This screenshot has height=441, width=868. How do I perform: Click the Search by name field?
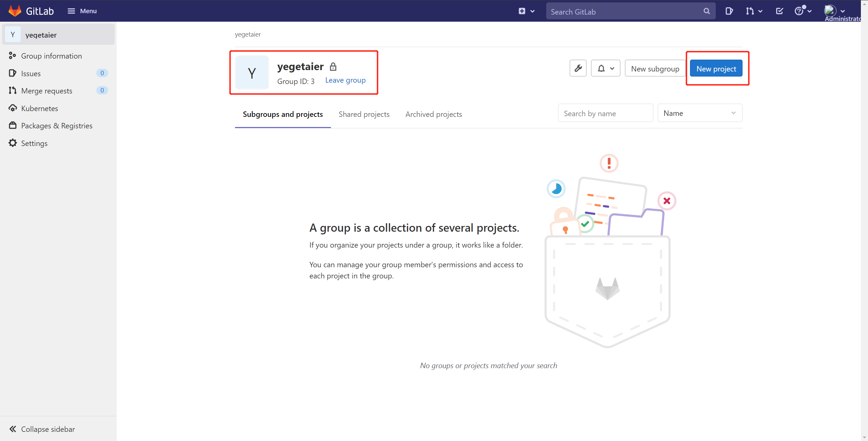[605, 113]
